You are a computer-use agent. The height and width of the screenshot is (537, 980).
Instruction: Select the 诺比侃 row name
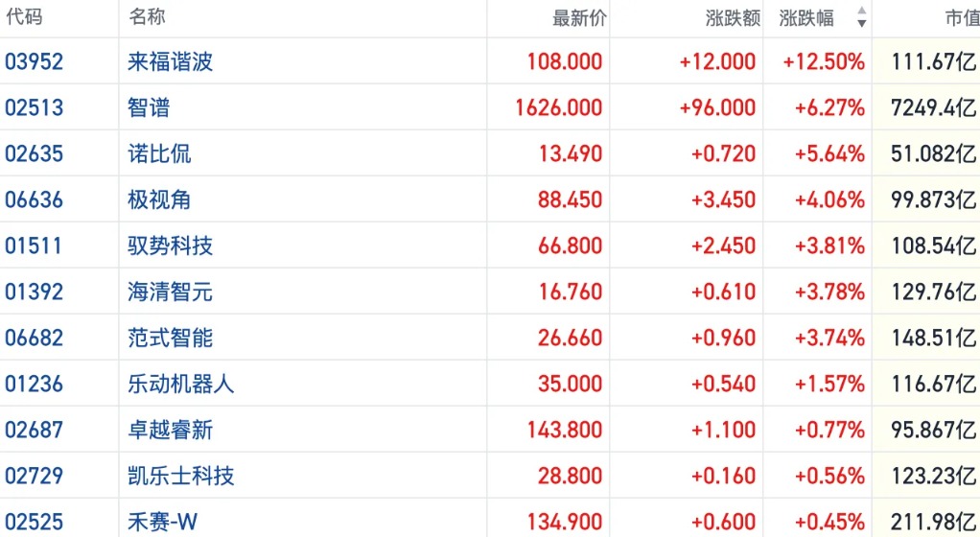click(159, 153)
